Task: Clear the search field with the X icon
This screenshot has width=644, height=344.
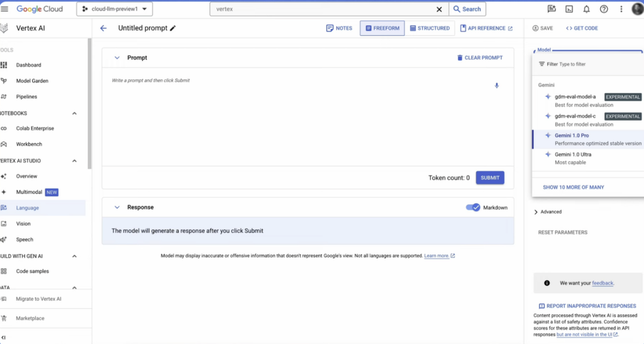Action: [439, 9]
